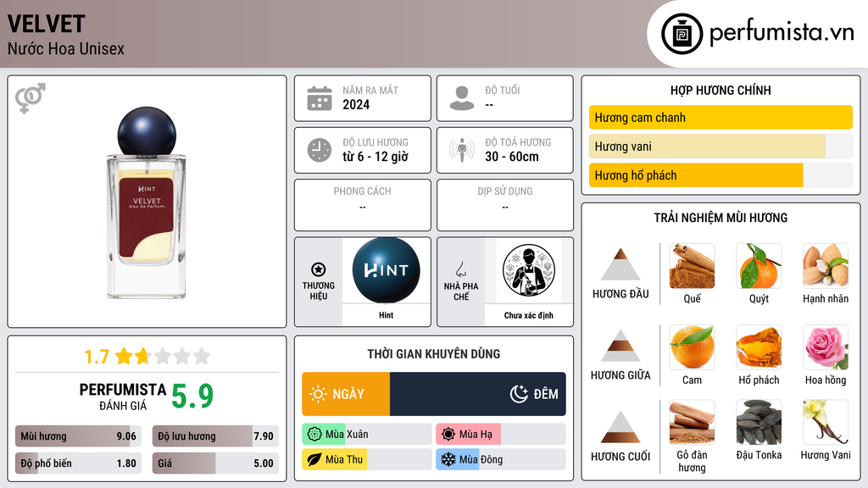Click the Hạnh nhân almond note image
Screen dimensions: 868x488
pyautogui.click(x=826, y=266)
